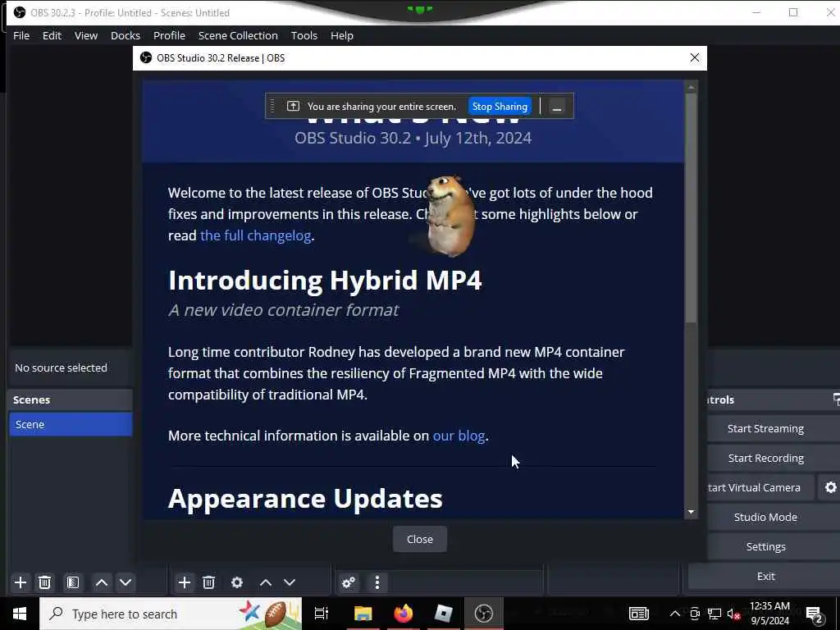Open virtual camera settings gear icon
840x630 pixels.
tap(830, 487)
